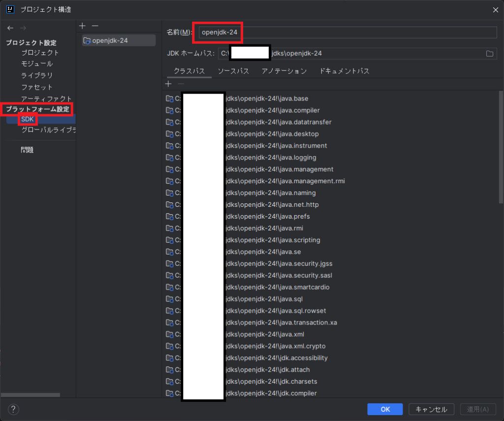504x421 pixels.
Task: Select the クラスパス tab
Action: pyautogui.click(x=189, y=71)
